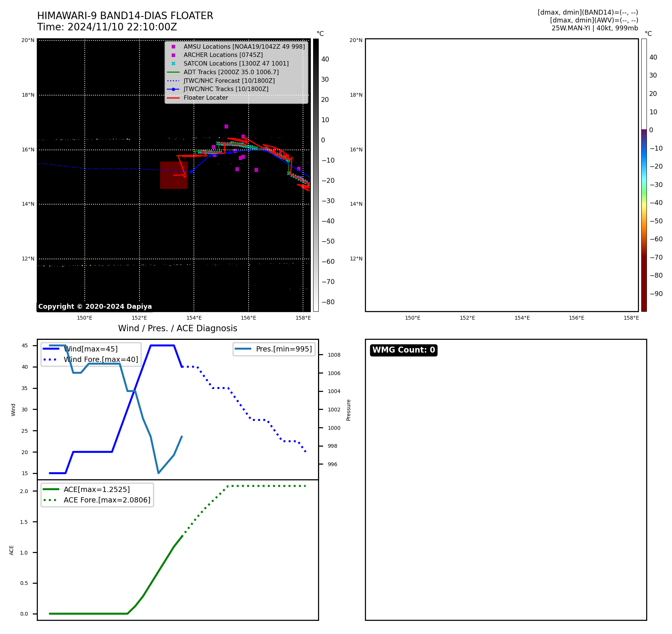This screenshot has width=672, height=634.
Task: Click the grayscale temperature colorbar
Action: tap(316, 175)
